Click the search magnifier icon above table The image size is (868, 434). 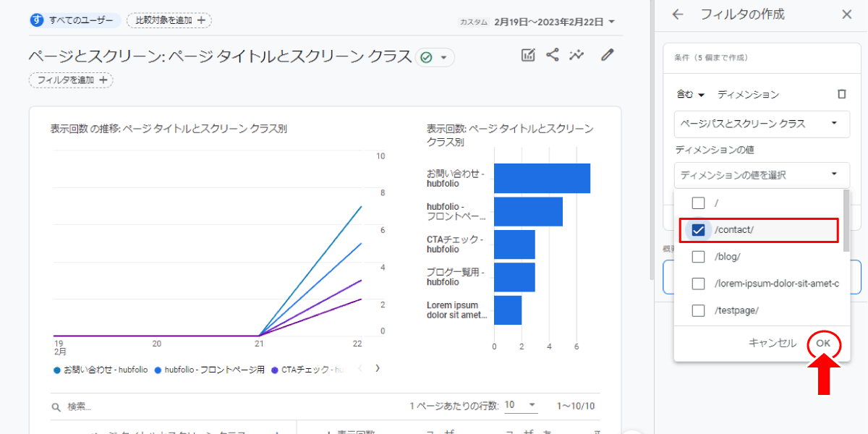pyautogui.click(x=56, y=407)
